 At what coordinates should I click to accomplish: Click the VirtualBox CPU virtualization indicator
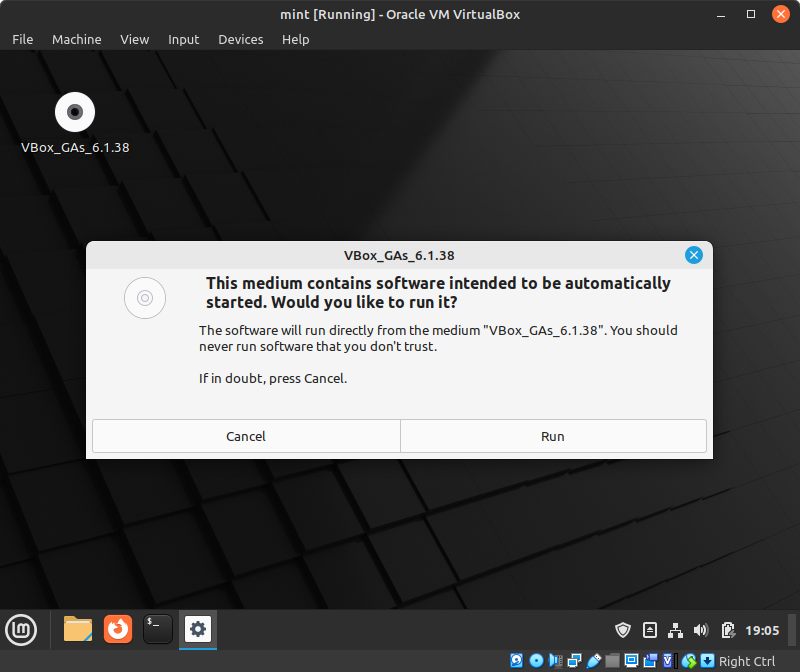670,661
